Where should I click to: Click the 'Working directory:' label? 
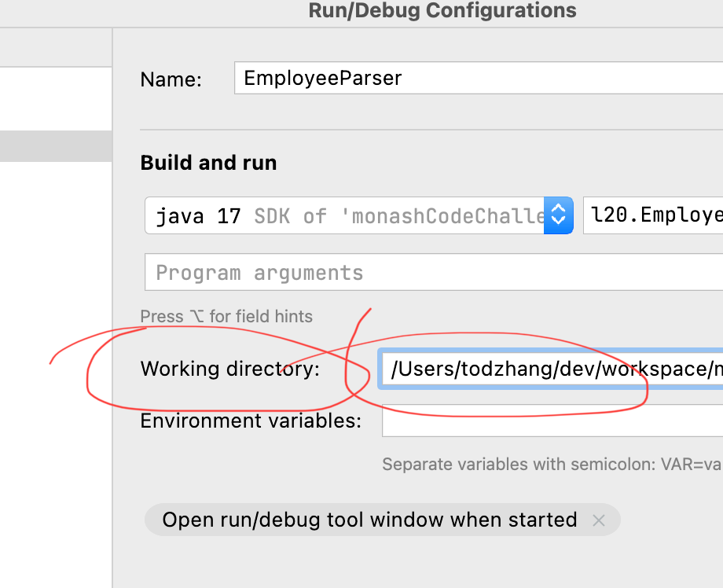pyautogui.click(x=230, y=369)
